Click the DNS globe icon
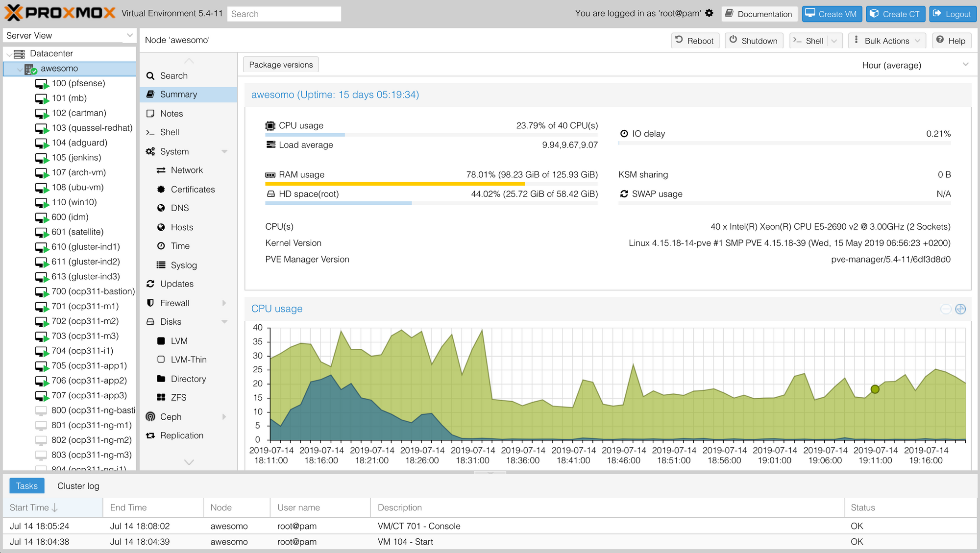 (161, 208)
